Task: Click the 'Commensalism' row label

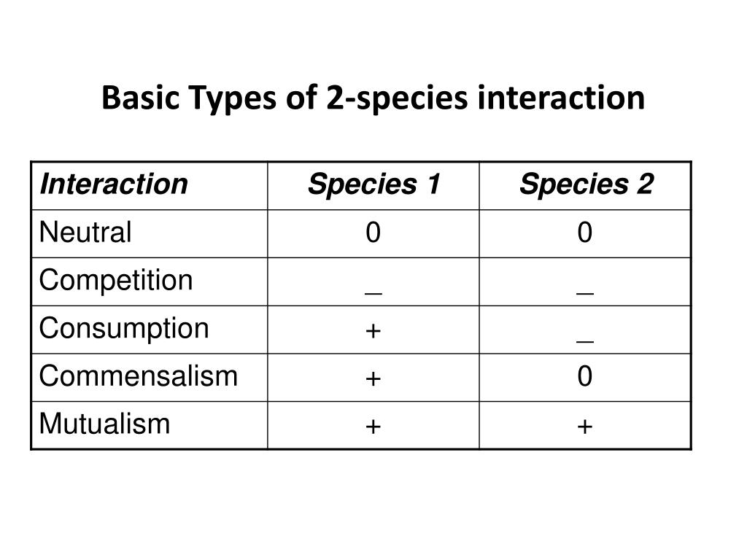Action: coord(138,376)
